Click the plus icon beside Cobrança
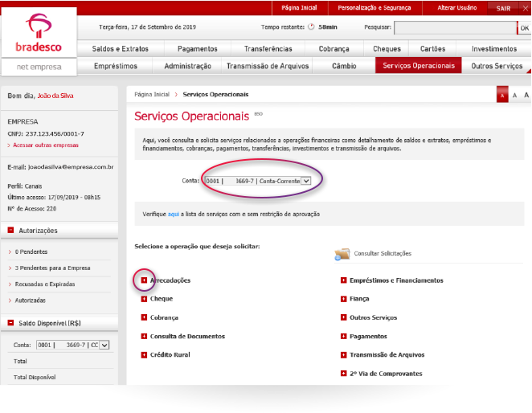532x413 pixels. click(x=144, y=317)
